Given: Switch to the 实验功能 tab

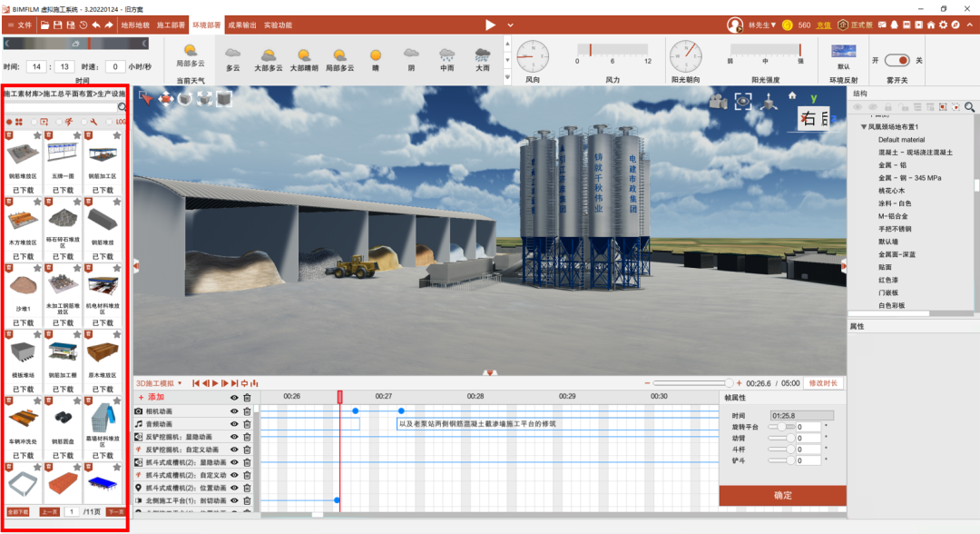Looking at the screenshot, I should coord(278,25).
